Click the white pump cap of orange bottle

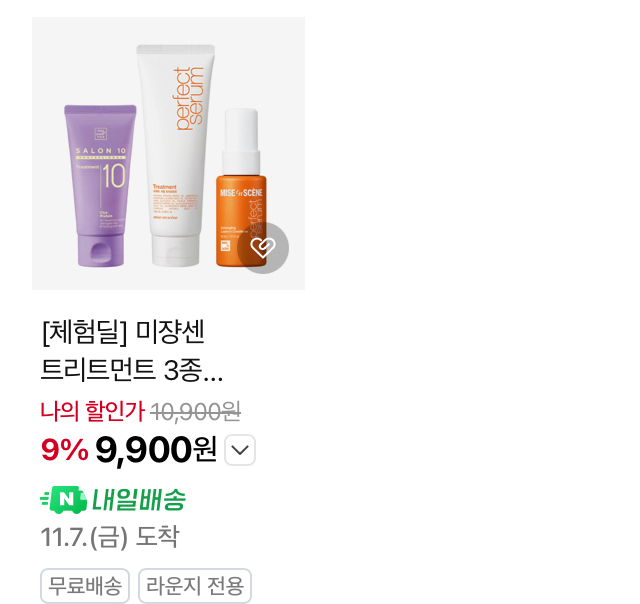(241, 141)
